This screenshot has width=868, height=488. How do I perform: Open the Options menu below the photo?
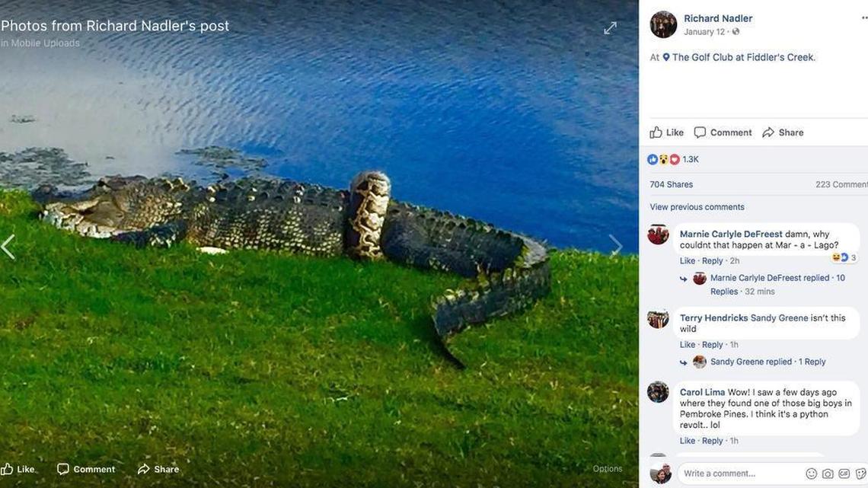(x=608, y=469)
